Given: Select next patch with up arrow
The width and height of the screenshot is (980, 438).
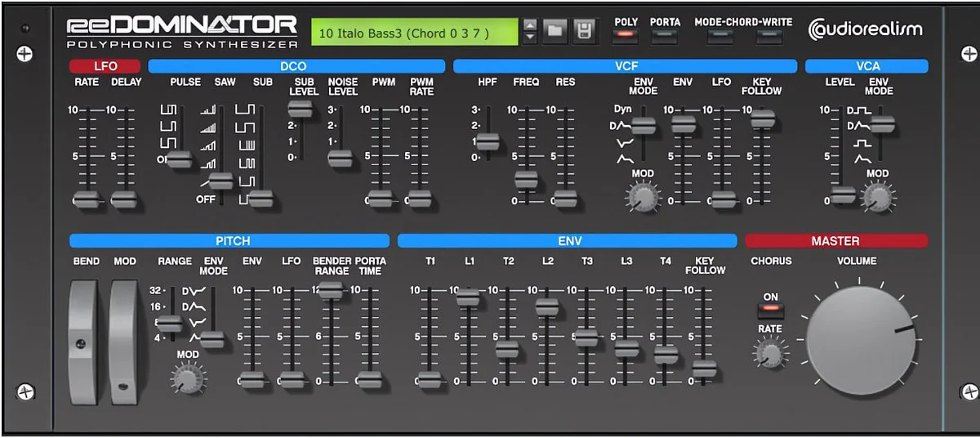Looking at the screenshot, I should (x=530, y=25).
